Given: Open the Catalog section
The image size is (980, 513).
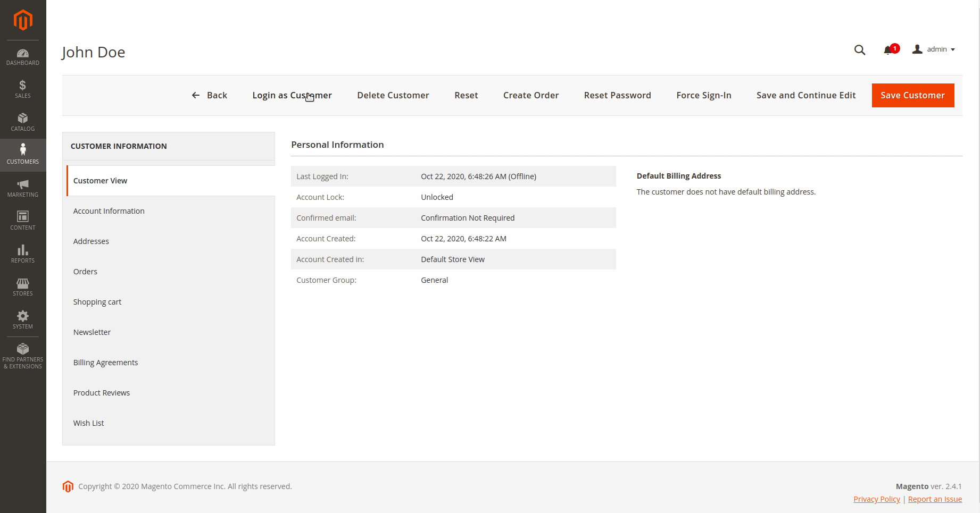Looking at the screenshot, I should pyautogui.click(x=22, y=122).
